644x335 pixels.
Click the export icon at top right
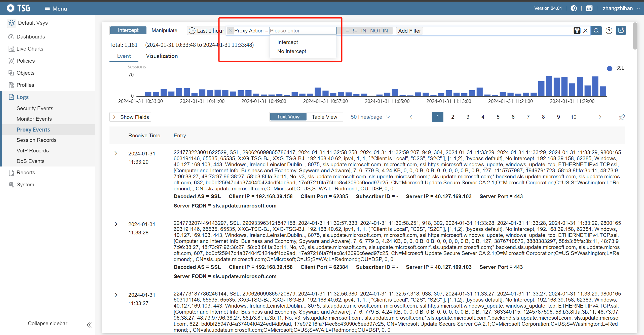point(621,30)
